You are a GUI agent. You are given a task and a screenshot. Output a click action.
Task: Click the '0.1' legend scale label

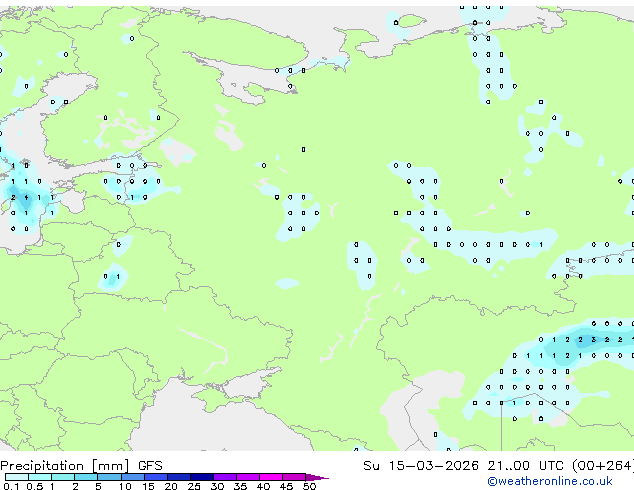coord(11,486)
